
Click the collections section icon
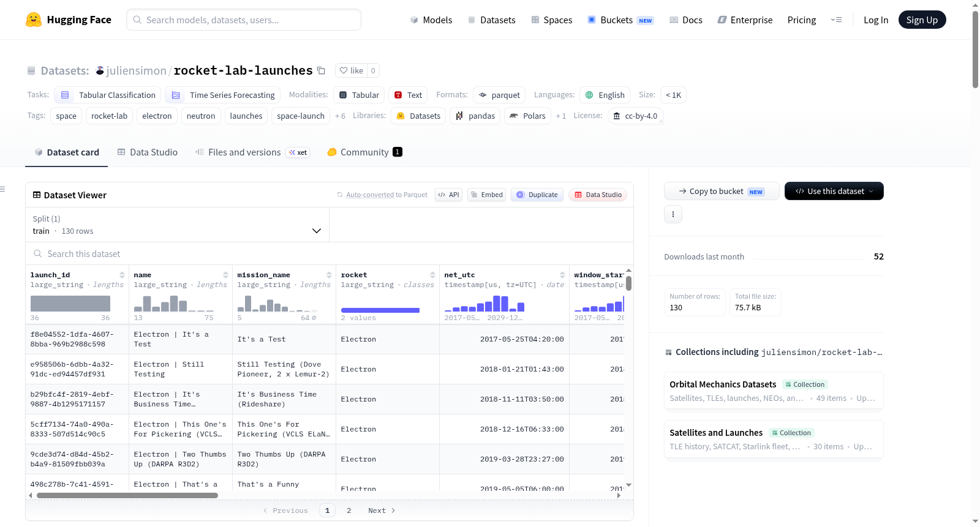click(669, 353)
